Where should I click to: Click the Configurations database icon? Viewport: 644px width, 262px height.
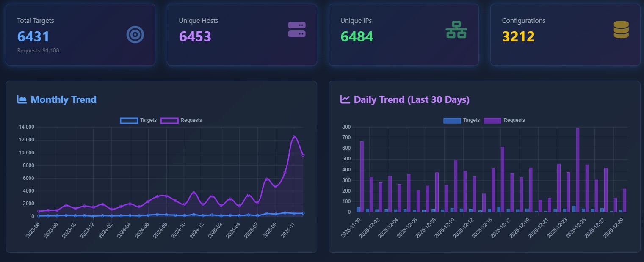[621, 30]
